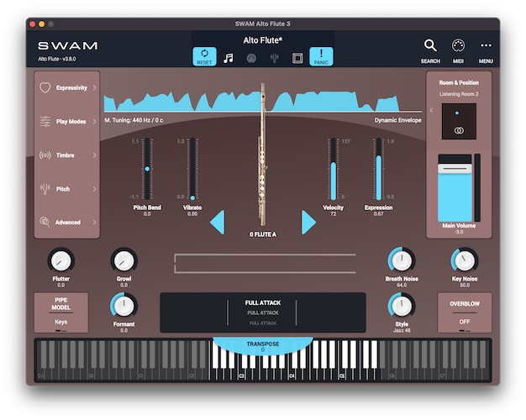The image size is (526, 420).
Task: Open MIDI settings icon at top right
Action: (458, 45)
